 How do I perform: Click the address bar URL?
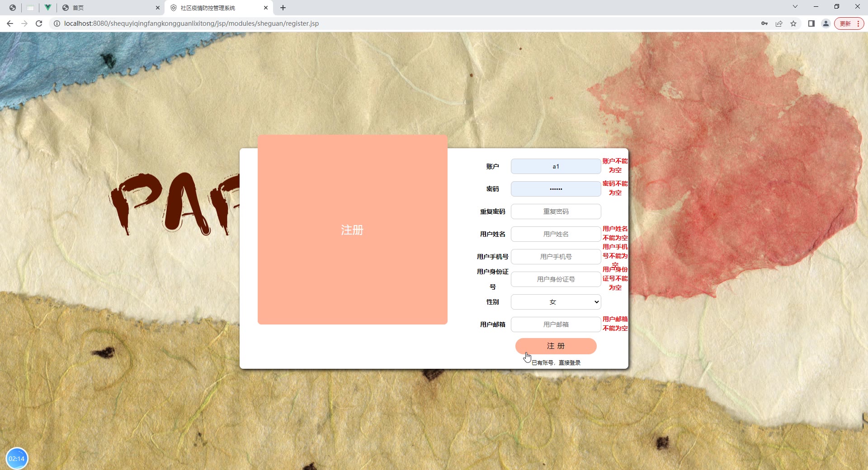pyautogui.click(x=191, y=23)
